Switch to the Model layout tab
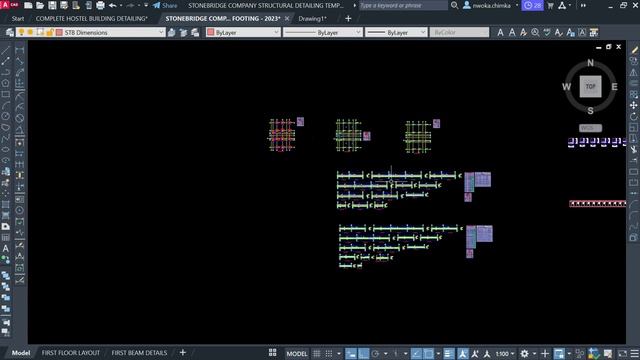The image size is (640, 360). point(21,353)
